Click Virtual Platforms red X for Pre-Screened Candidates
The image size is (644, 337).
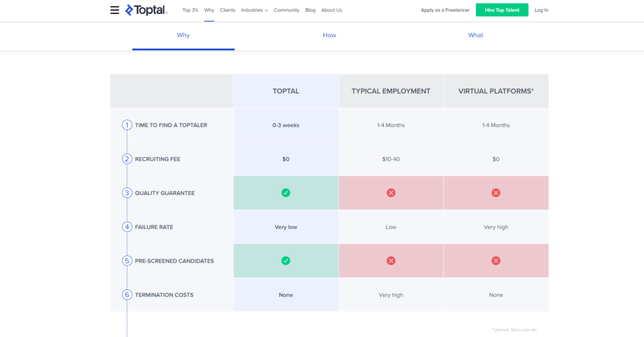[496, 261]
